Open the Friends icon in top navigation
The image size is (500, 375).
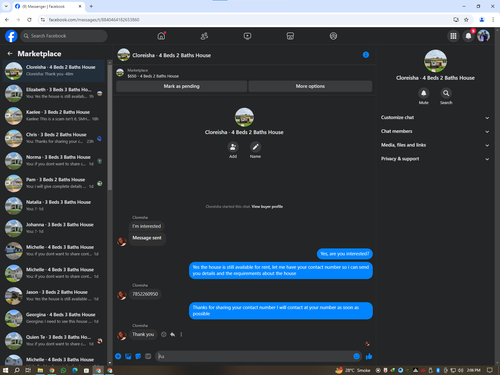tap(204, 36)
